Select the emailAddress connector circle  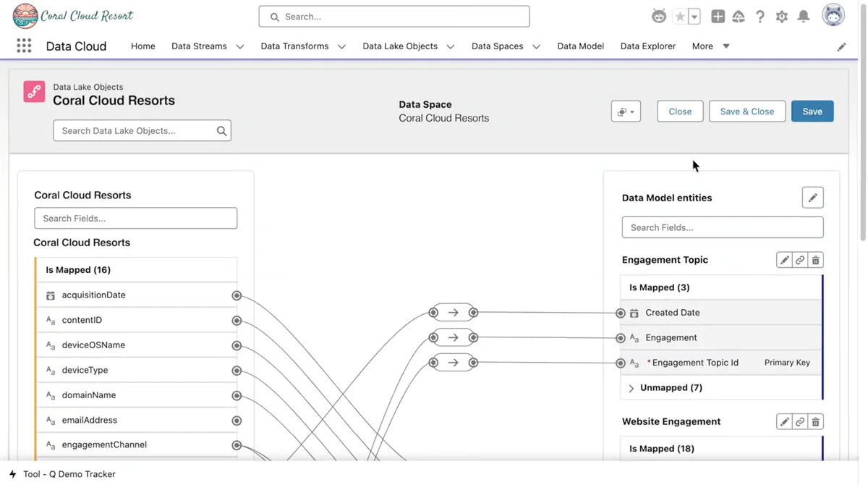237,421
